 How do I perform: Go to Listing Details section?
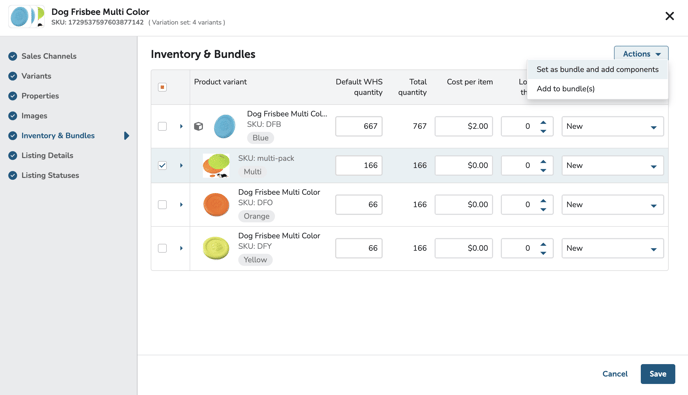click(47, 155)
